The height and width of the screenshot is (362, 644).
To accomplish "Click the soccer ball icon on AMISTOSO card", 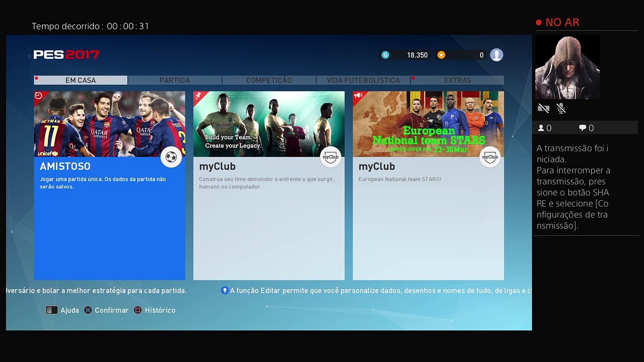I will tap(171, 157).
